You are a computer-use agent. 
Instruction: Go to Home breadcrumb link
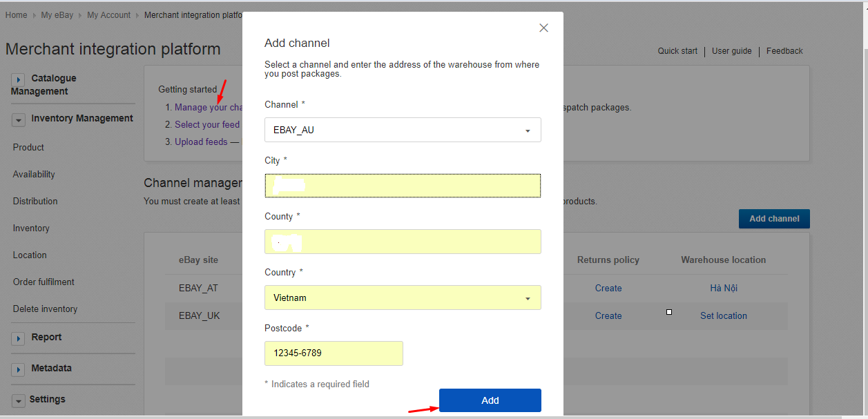click(17, 15)
